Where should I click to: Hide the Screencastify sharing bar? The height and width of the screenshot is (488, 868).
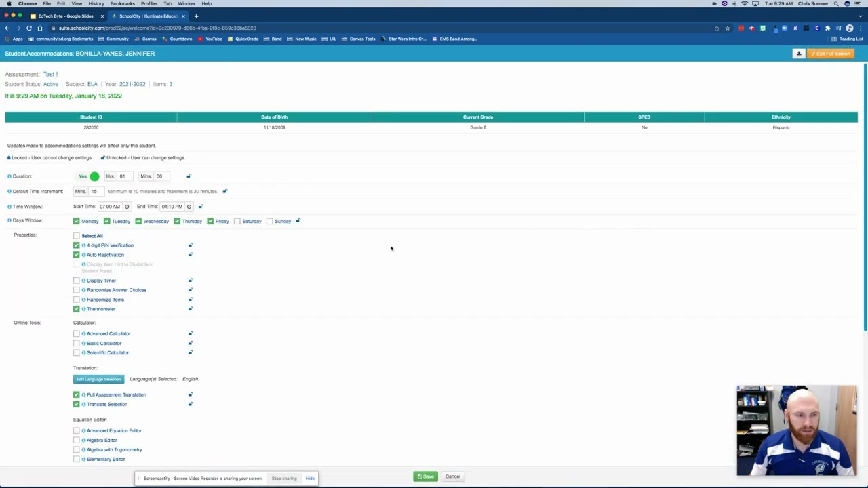[310, 479]
